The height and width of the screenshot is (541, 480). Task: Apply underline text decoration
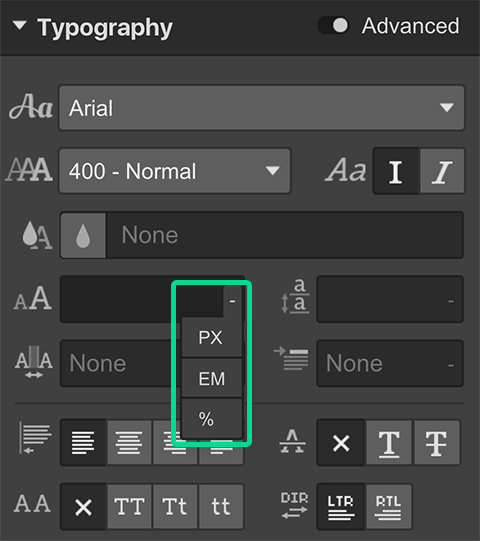389,442
